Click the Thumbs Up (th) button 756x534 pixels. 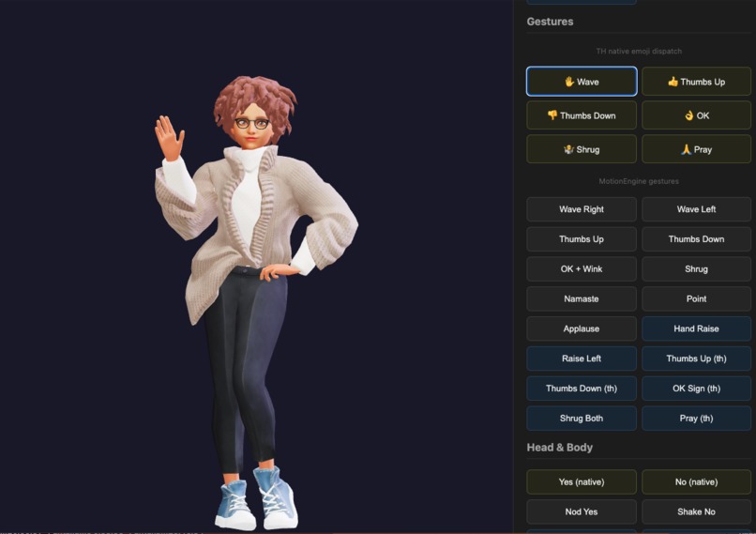pos(696,359)
